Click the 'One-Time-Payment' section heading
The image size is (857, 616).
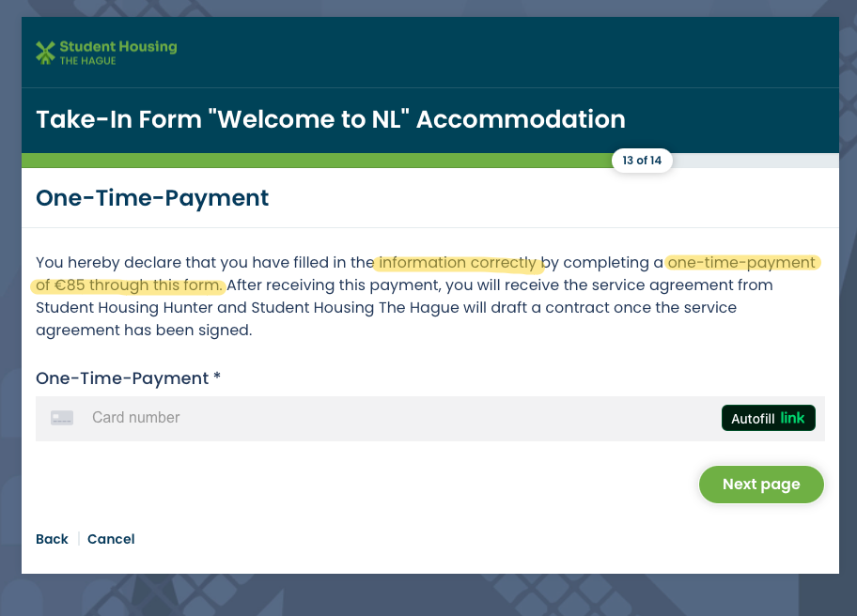(x=152, y=198)
